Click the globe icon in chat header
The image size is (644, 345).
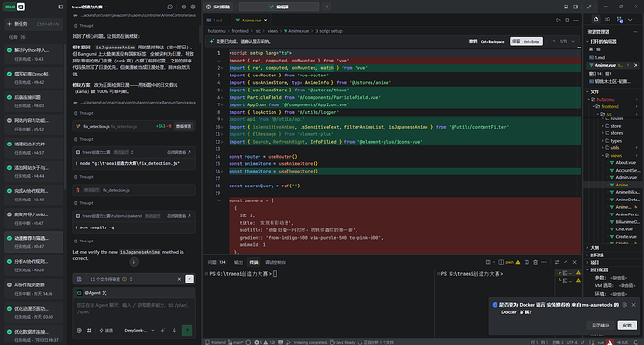coord(193,7)
